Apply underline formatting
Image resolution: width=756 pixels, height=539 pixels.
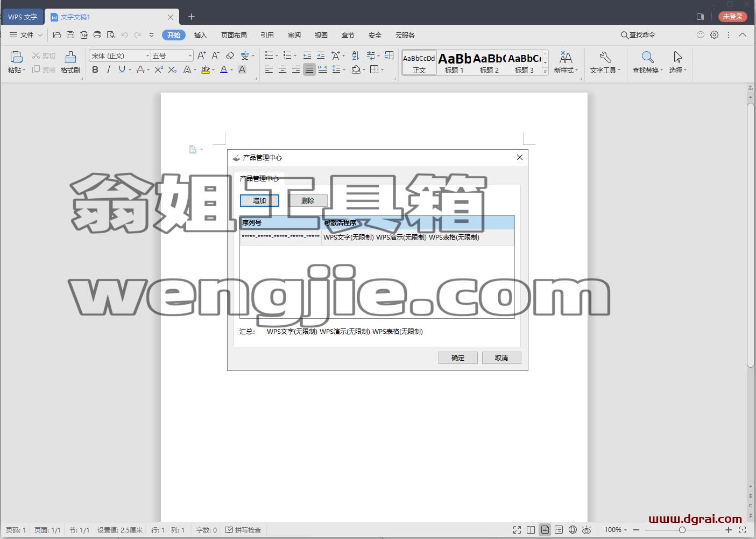(122, 69)
